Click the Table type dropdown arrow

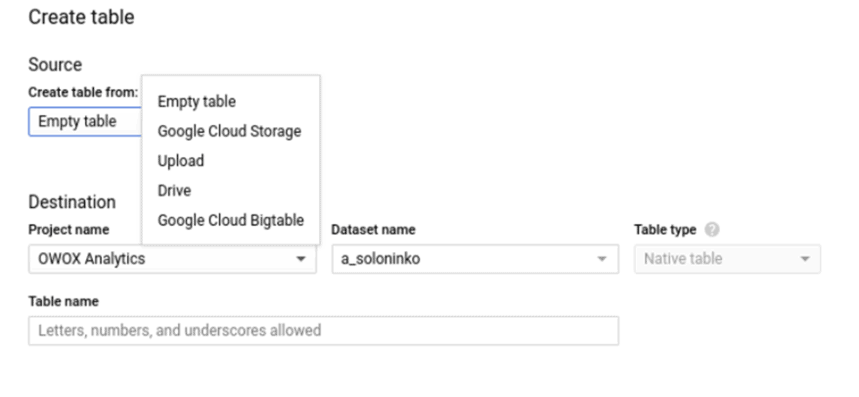tap(805, 259)
